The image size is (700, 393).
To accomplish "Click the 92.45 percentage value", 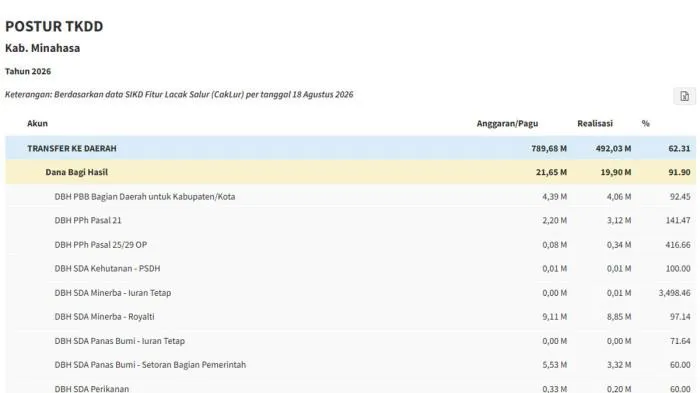I will point(680,196).
